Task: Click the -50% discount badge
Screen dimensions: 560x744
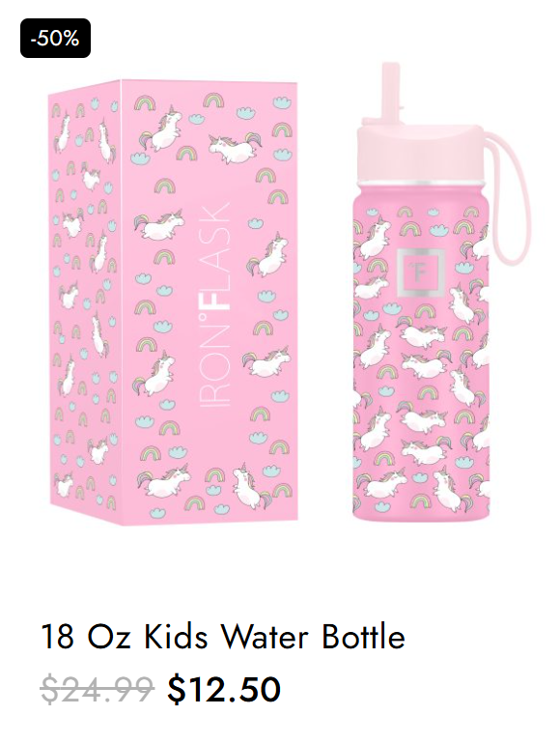Action: pyautogui.click(x=55, y=39)
